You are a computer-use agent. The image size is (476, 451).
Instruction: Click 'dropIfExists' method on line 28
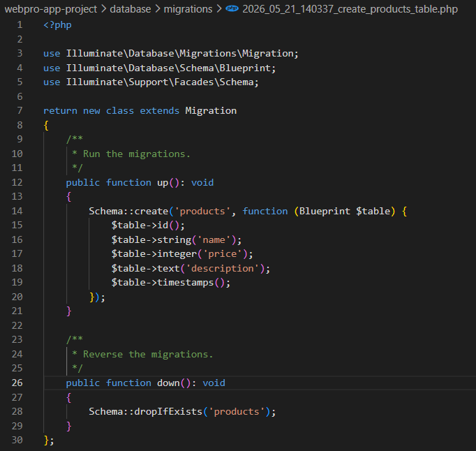click(168, 411)
